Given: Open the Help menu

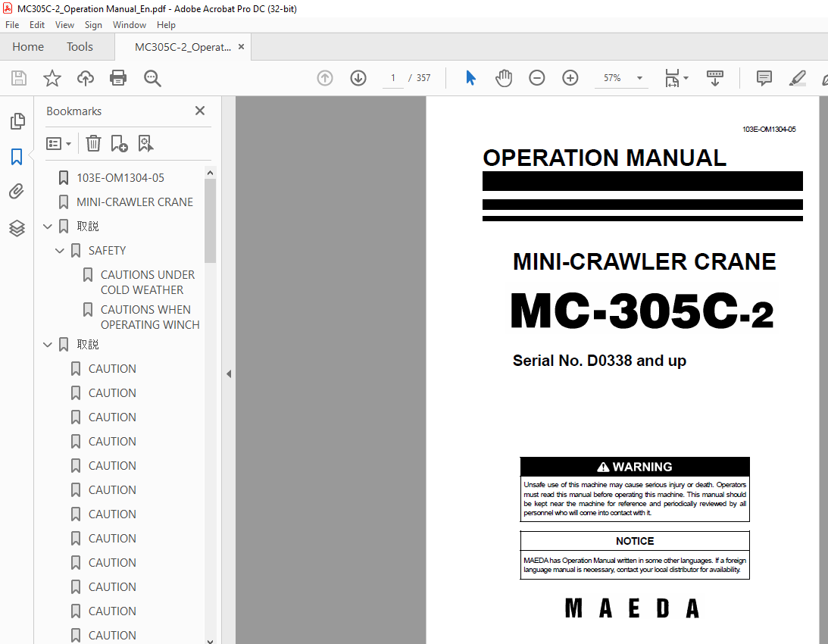Looking at the screenshot, I should pyautogui.click(x=166, y=25).
